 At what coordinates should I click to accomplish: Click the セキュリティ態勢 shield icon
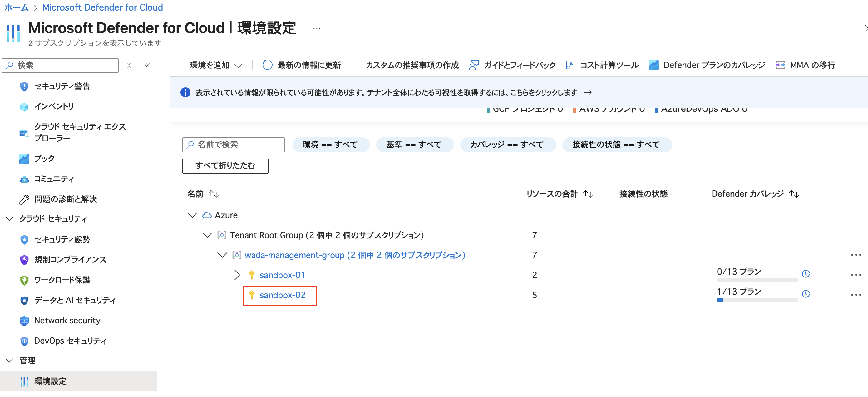coord(24,239)
